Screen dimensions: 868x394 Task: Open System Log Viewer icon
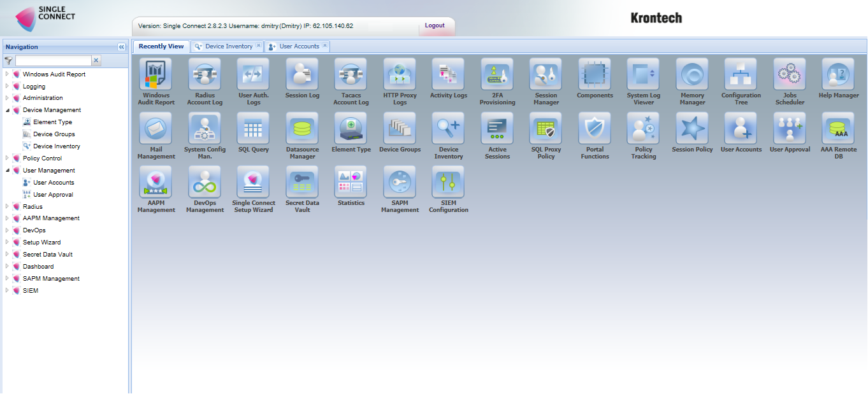(643, 74)
